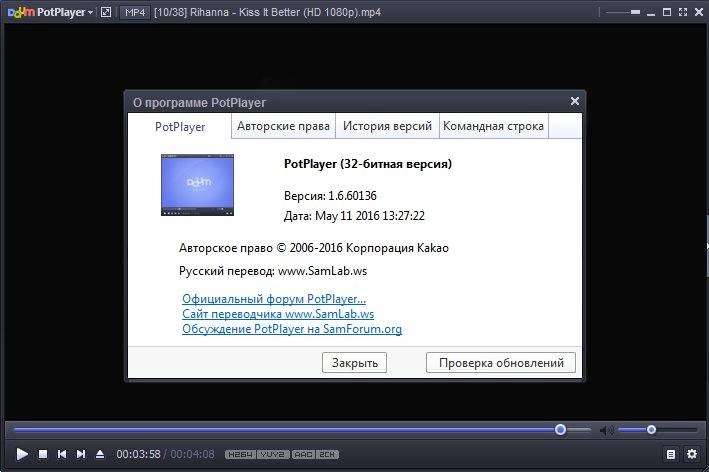Open the Daum PotPlayer main menu dropdown

point(50,12)
